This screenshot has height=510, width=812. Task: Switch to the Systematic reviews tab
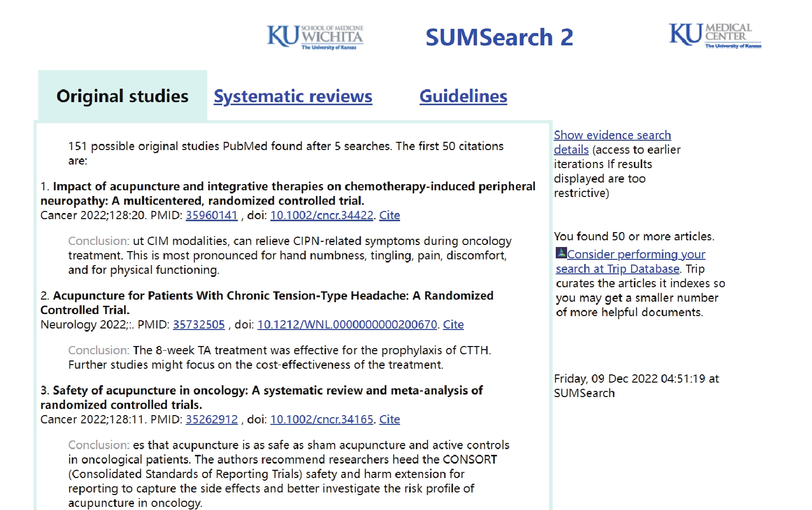293,96
